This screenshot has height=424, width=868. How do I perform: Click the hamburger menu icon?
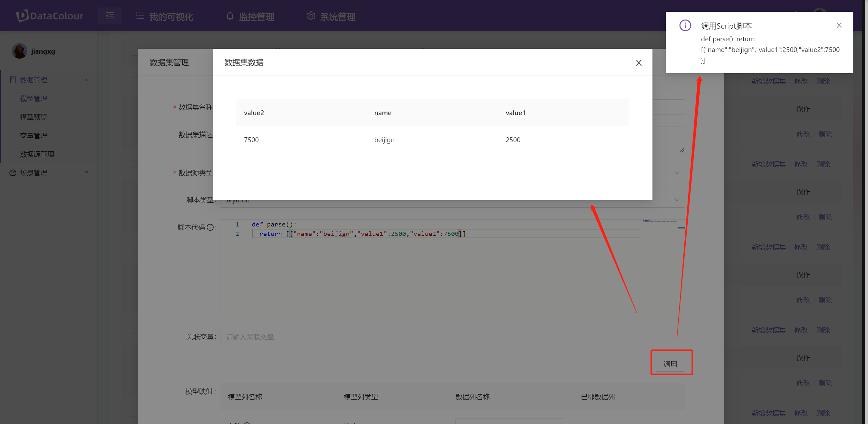[110, 16]
